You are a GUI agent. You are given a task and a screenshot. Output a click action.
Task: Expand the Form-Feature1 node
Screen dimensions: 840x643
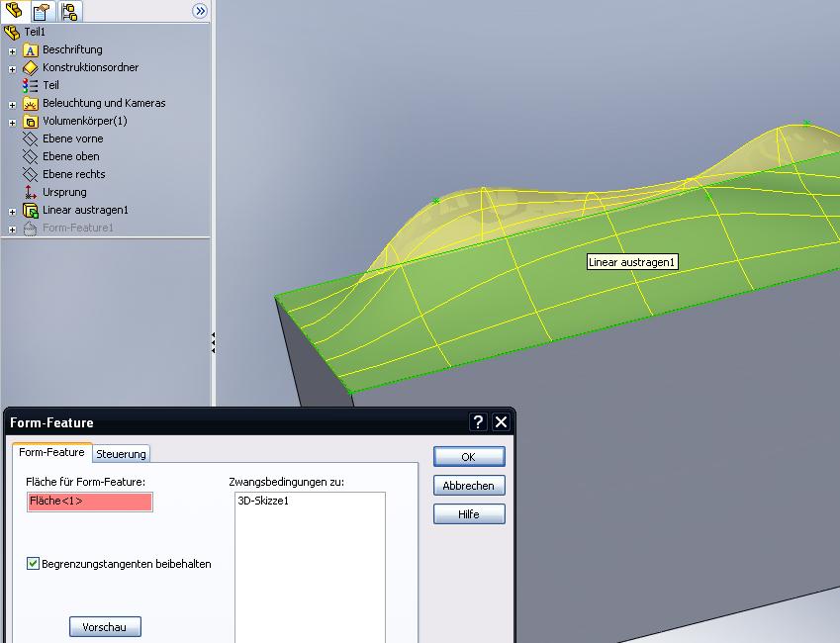[12, 230]
